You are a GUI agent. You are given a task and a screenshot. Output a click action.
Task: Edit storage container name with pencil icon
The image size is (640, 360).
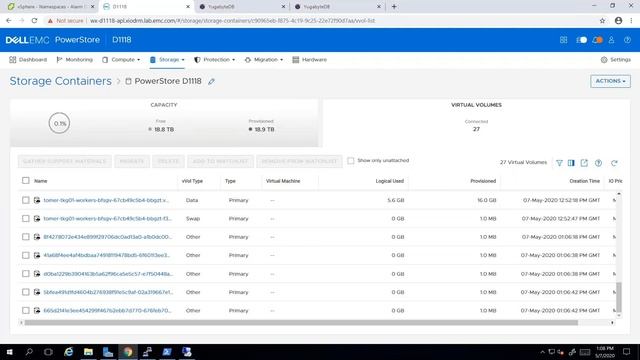coord(211,82)
